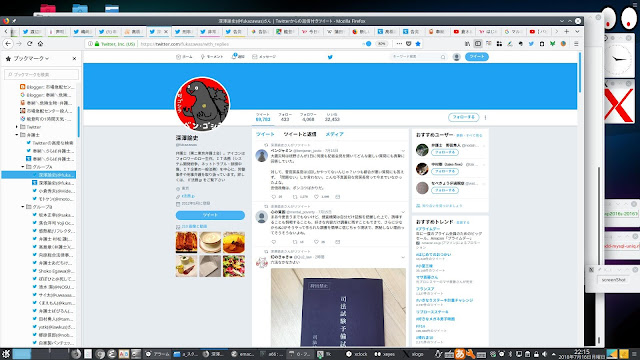Click the Japanese input あ tray icon
Viewport: 640px width, 360px height.
[460, 354]
